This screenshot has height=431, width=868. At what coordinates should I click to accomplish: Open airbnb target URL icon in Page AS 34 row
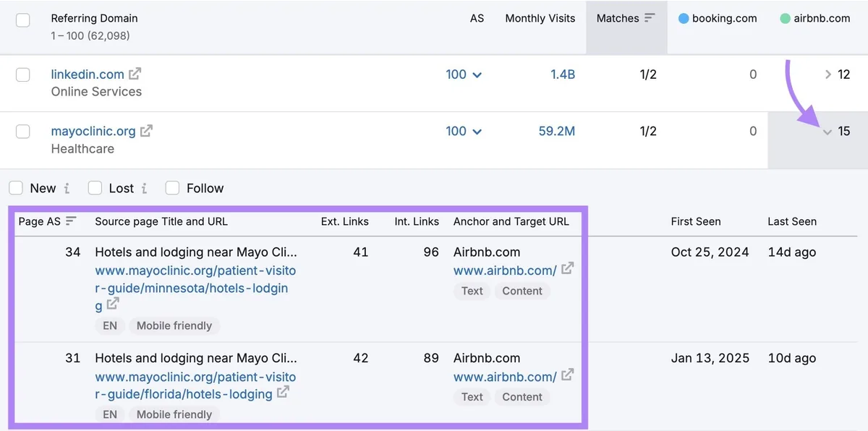tap(568, 269)
